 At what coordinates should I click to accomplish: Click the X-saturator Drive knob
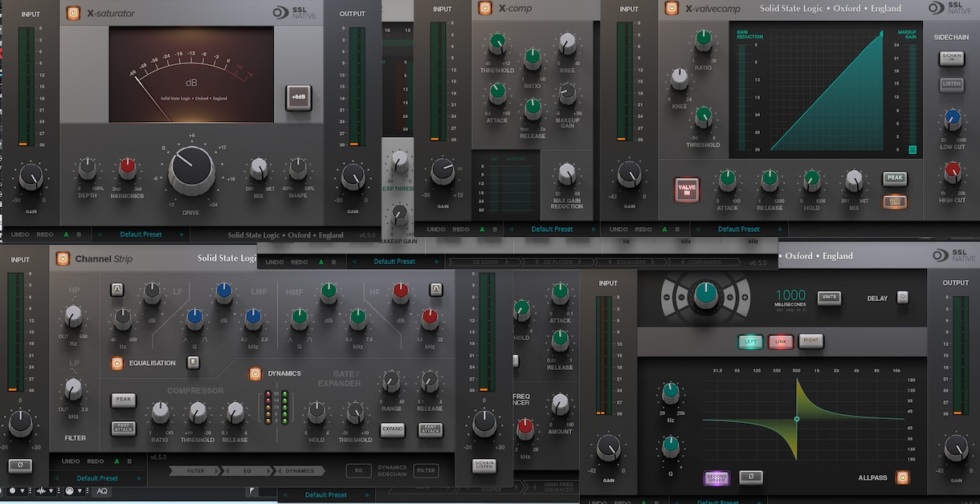point(191,169)
